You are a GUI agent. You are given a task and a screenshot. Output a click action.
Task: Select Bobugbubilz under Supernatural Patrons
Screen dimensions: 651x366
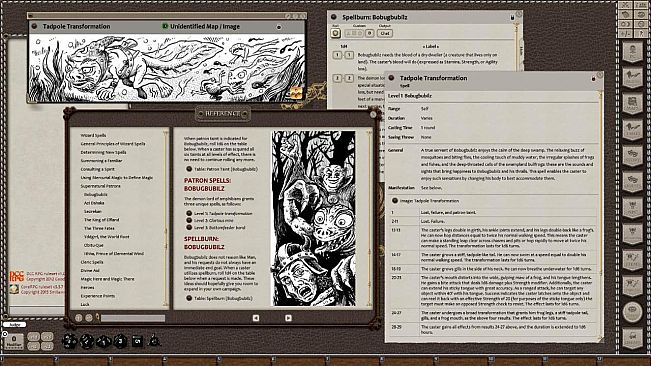click(x=95, y=195)
